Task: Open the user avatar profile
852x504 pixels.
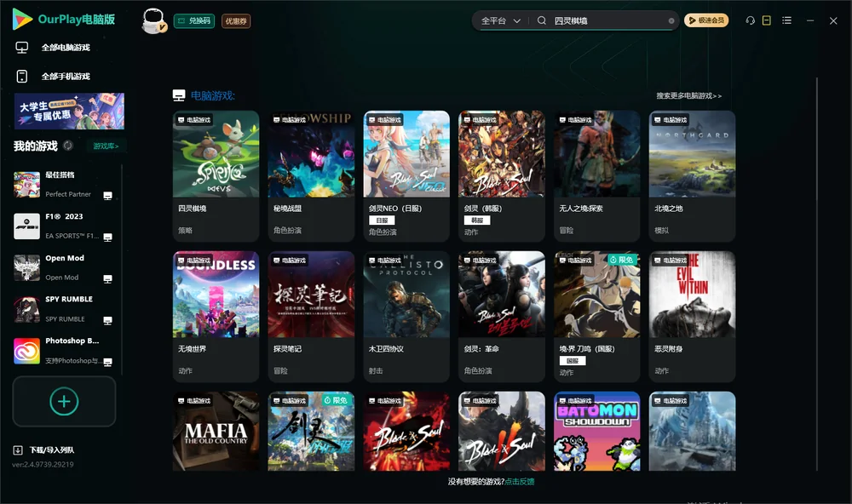Action: [x=153, y=20]
